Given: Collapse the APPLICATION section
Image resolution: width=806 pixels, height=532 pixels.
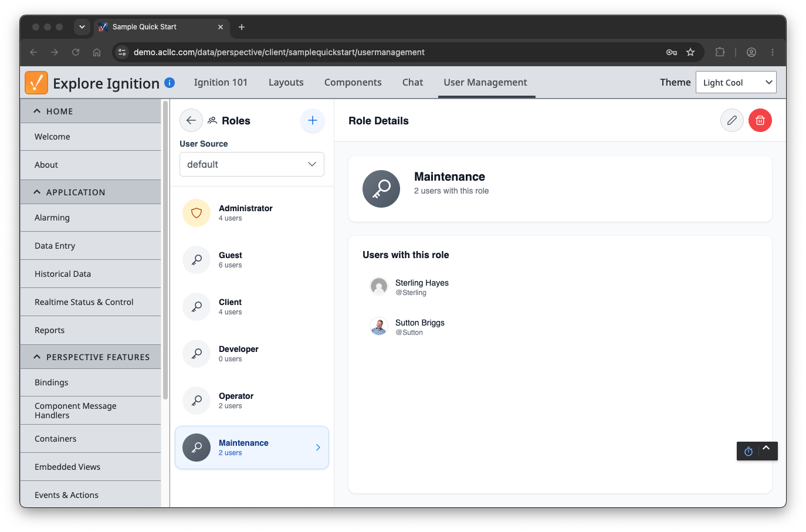Looking at the screenshot, I should (x=90, y=192).
